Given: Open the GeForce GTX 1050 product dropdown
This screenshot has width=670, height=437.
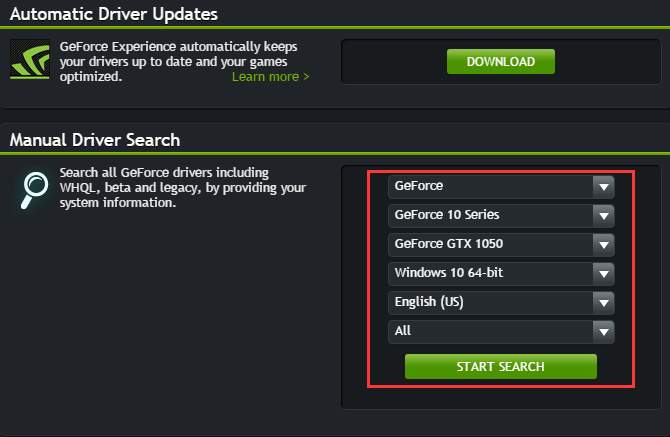Looking at the screenshot, I should point(501,245).
